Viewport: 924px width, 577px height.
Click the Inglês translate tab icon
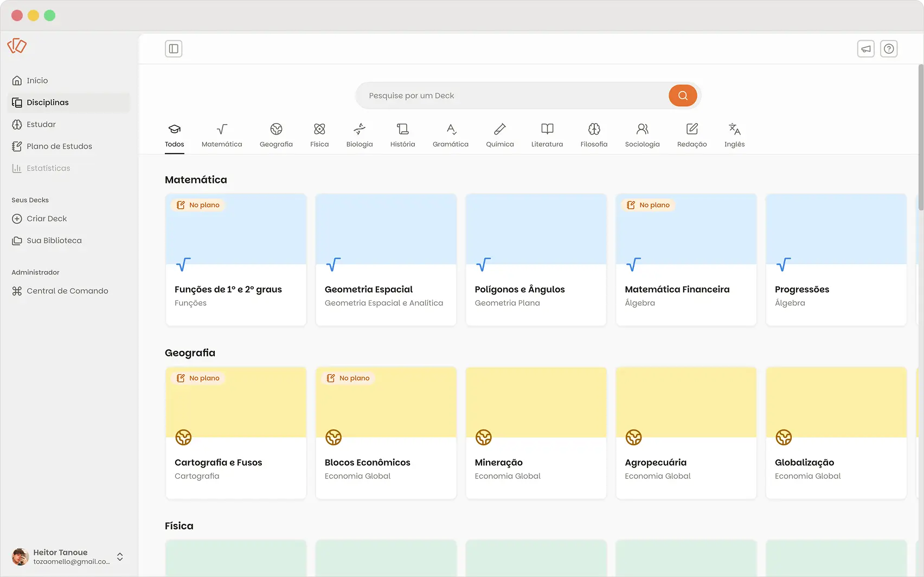click(734, 129)
